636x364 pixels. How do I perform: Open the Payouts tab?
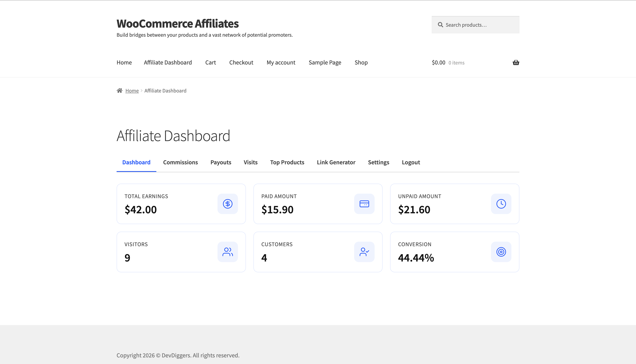tap(221, 162)
